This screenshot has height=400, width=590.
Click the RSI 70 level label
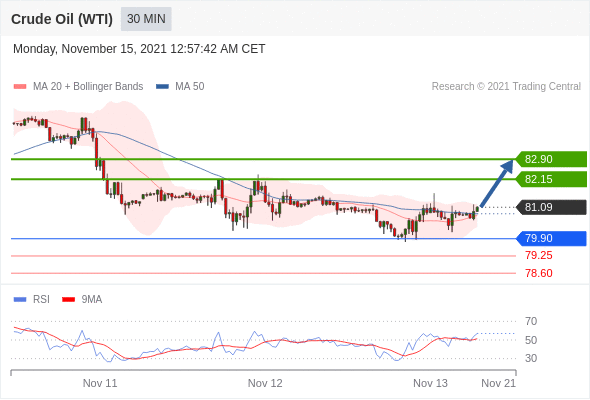[x=531, y=321]
